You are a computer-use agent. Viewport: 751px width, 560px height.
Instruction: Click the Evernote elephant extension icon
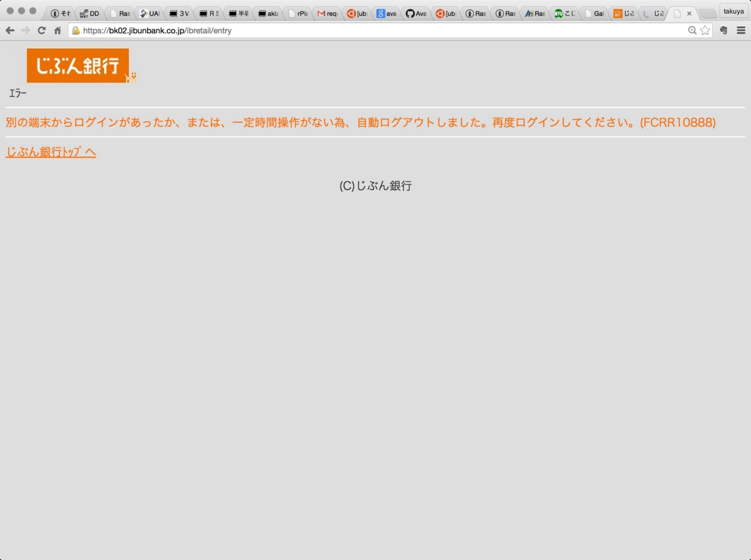(x=724, y=30)
